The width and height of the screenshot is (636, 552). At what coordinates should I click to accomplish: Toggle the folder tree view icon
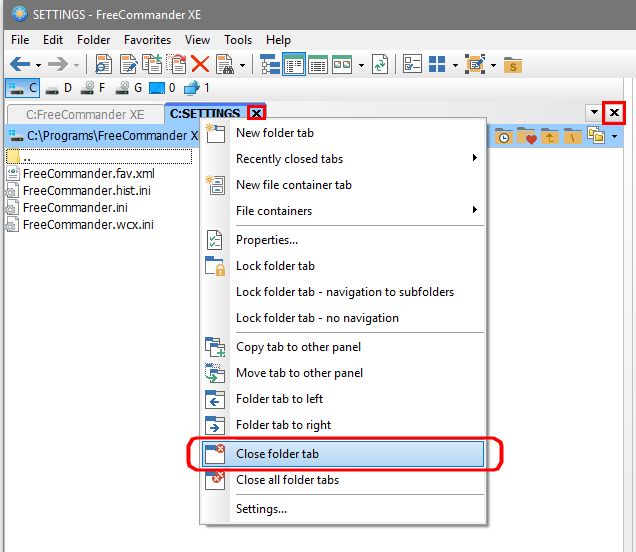[269, 64]
